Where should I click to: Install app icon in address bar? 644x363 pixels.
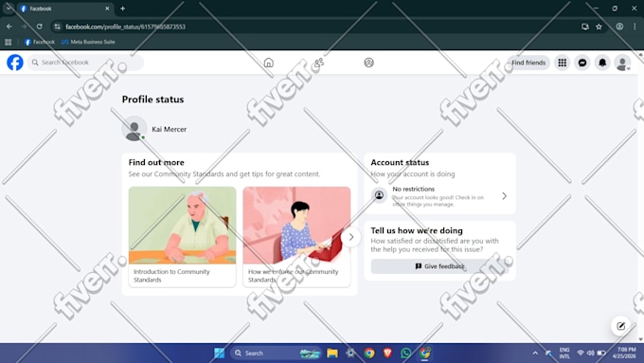pos(585,27)
